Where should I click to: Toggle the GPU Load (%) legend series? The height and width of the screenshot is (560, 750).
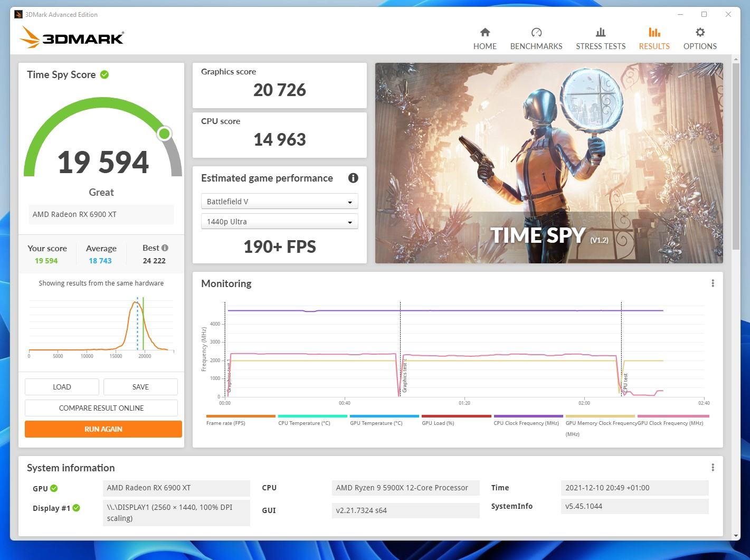[456, 420]
